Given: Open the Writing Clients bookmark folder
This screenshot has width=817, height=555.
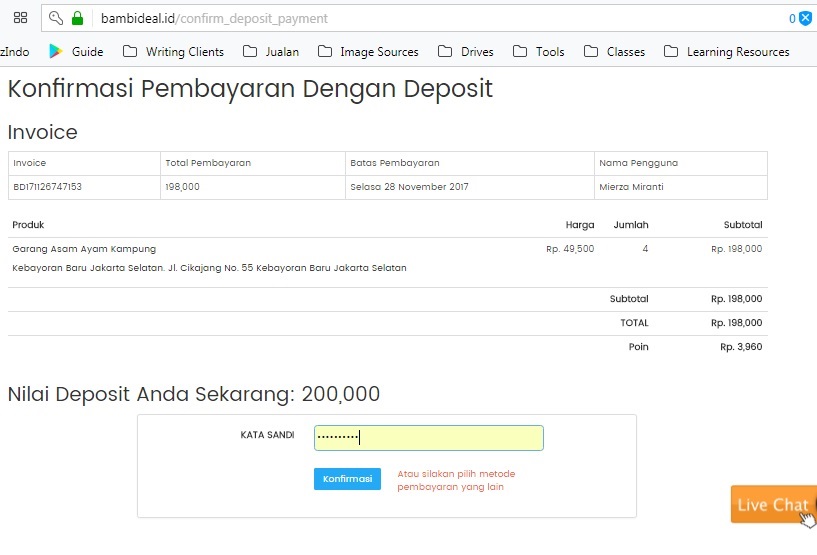Looking at the screenshot, I should pyautogui.click(x=173, y=52).
